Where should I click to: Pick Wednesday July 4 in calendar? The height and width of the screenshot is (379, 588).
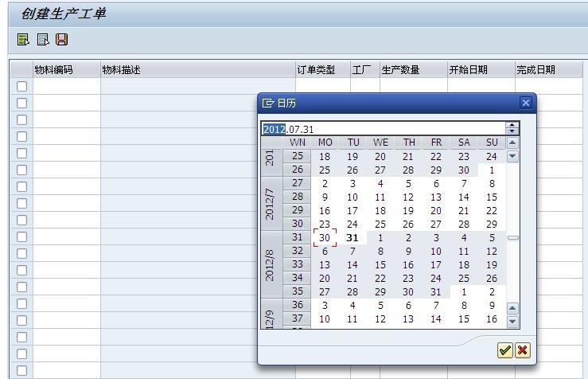380,183
